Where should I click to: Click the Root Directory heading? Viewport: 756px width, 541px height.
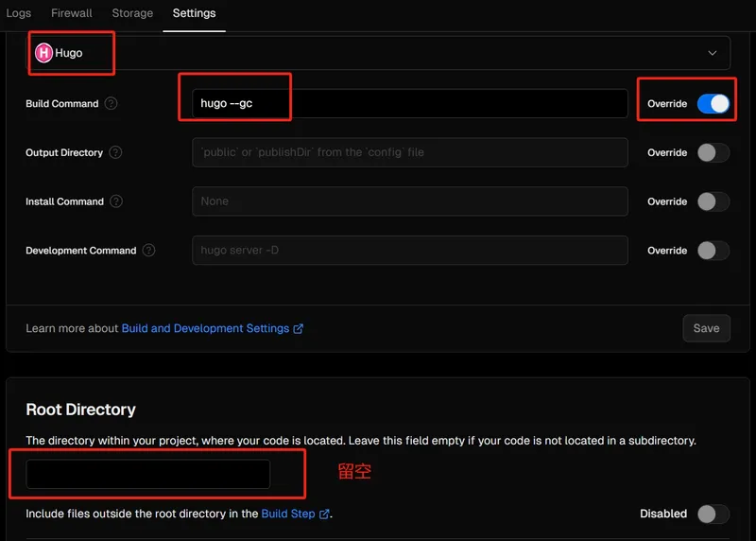[x=80, y=410]
